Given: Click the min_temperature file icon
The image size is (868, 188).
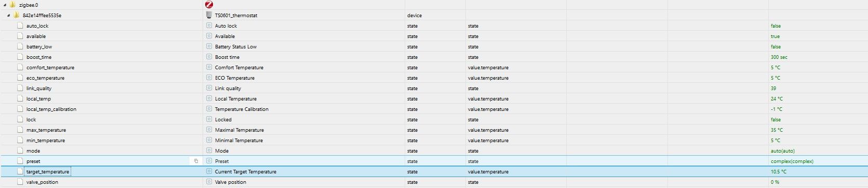Looking at the screenshot, I should 20,140.
